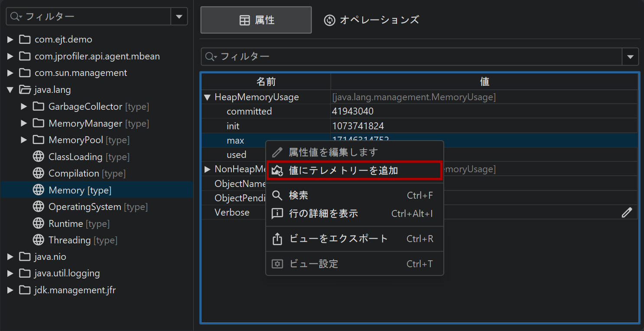Click the globe icon next to ClassLoading
Screen dimensions: 644x331
[39, 157]
